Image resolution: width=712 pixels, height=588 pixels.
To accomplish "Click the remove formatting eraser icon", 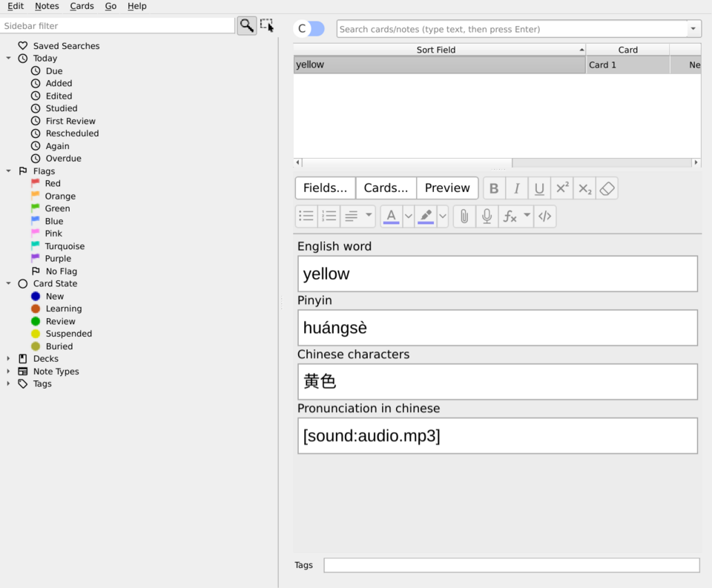I will [607, 188].
